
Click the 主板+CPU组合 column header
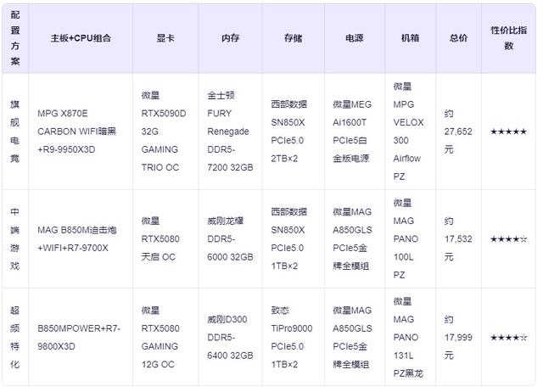(81, 38)
